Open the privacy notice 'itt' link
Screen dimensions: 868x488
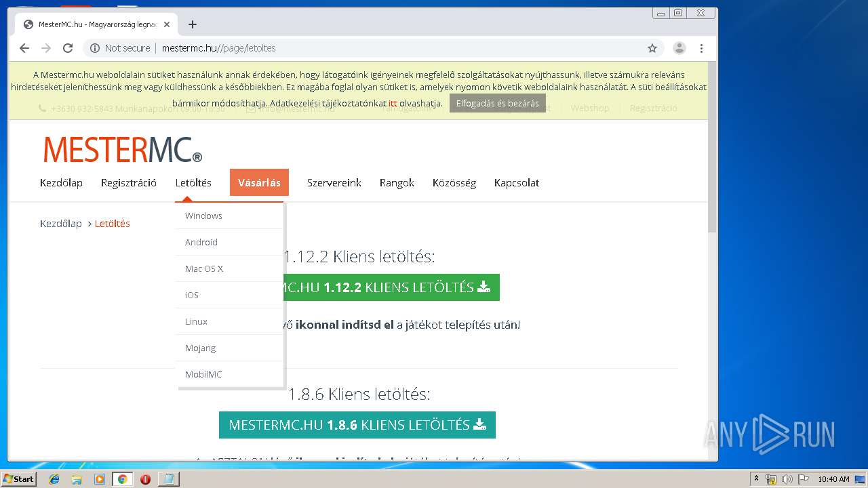click(x=393, y=104)
